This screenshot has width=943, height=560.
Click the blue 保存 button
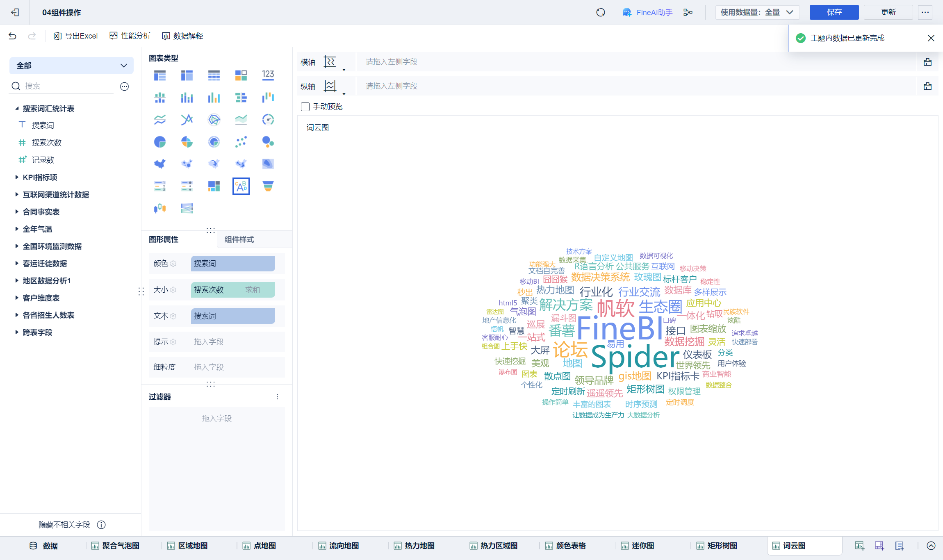tap(834, 12)
